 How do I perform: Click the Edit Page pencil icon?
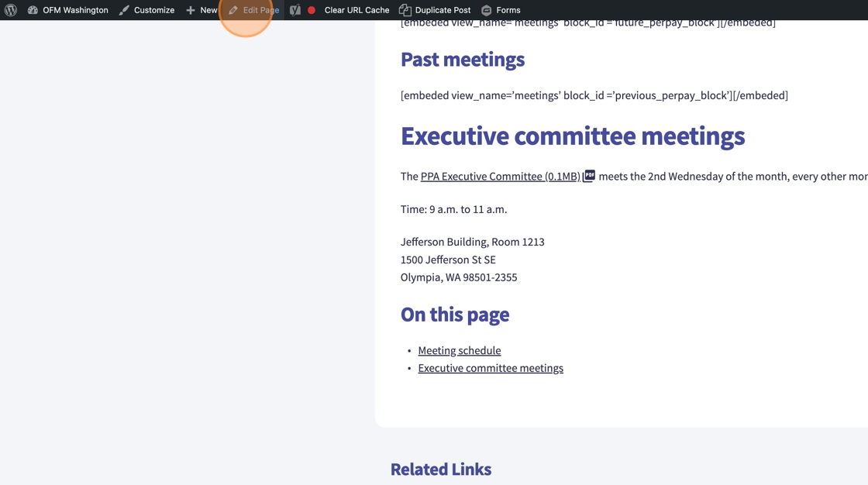(x=233, y=10)
